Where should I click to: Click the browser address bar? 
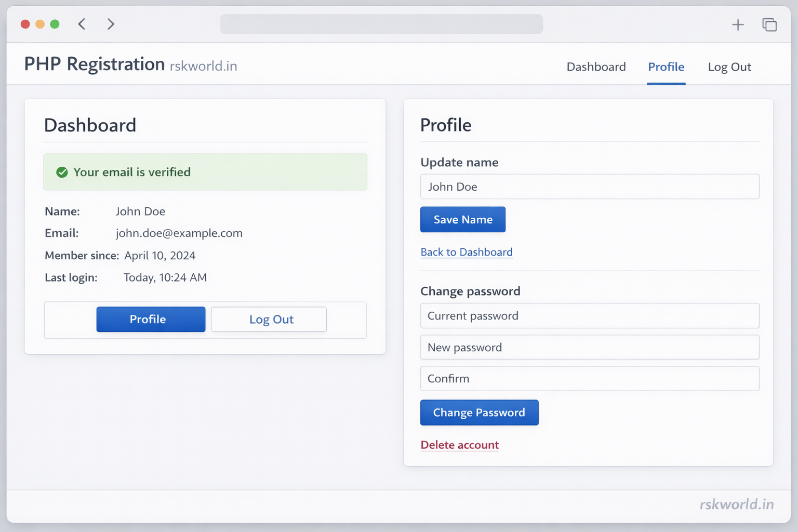click(x=382, y=24)
